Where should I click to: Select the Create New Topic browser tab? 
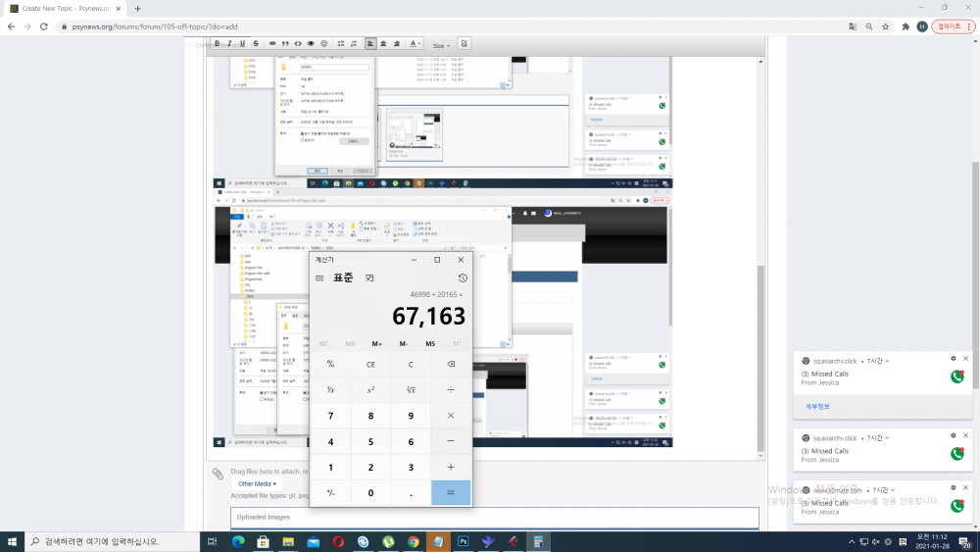pyautogui.click(x=64, y=8)
